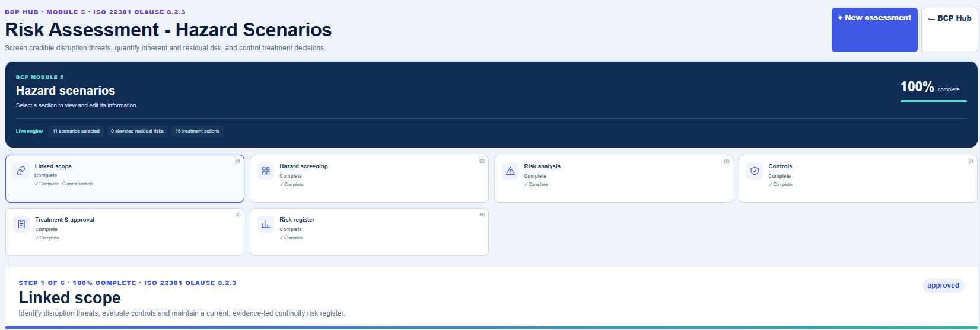Screen dimensions: 980x330
Task: Click the Linked scope page heading
Action: click(x=69, y=297)
